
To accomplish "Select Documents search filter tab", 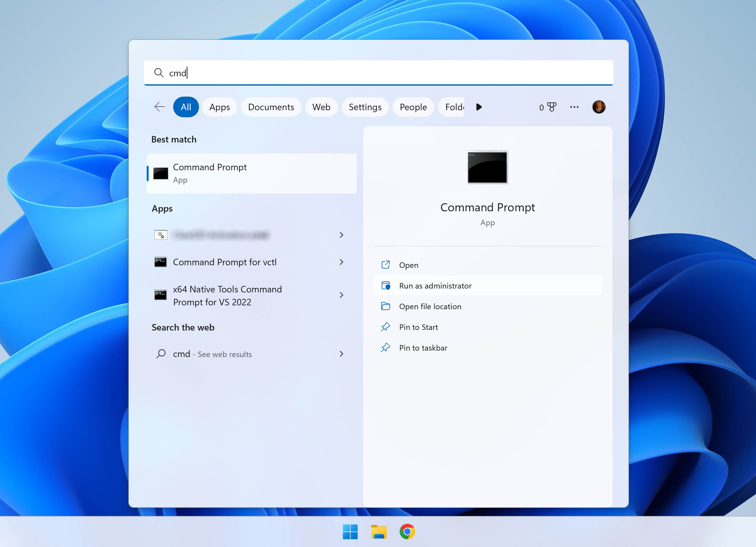I will coord(271,107).
